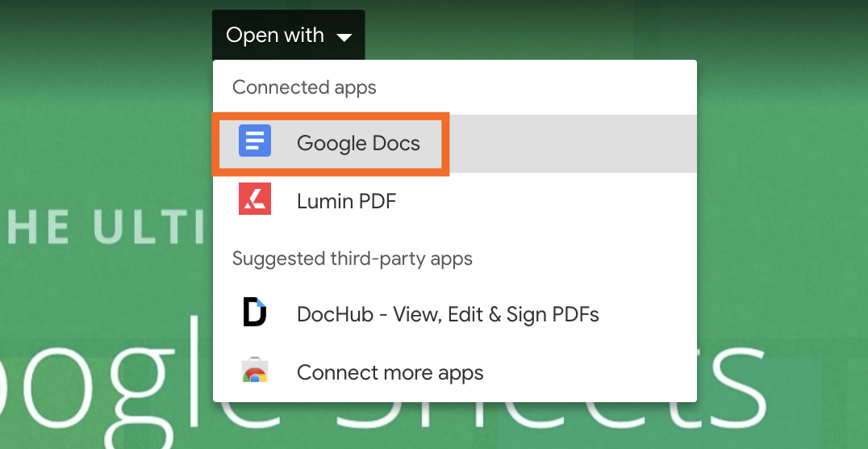Click the green background right of the menu
This screenshot has height=449, width=868.
782,202
